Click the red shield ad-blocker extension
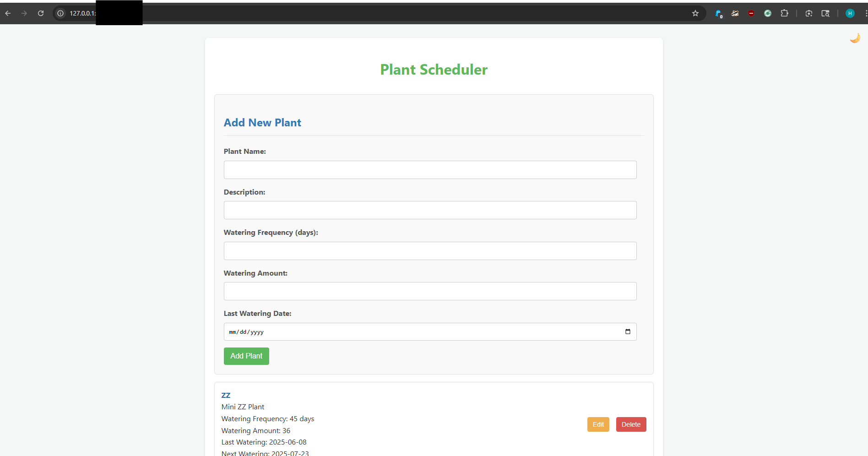Image resolution: width=868 pixels, height=456 pixels. point(751,13)
